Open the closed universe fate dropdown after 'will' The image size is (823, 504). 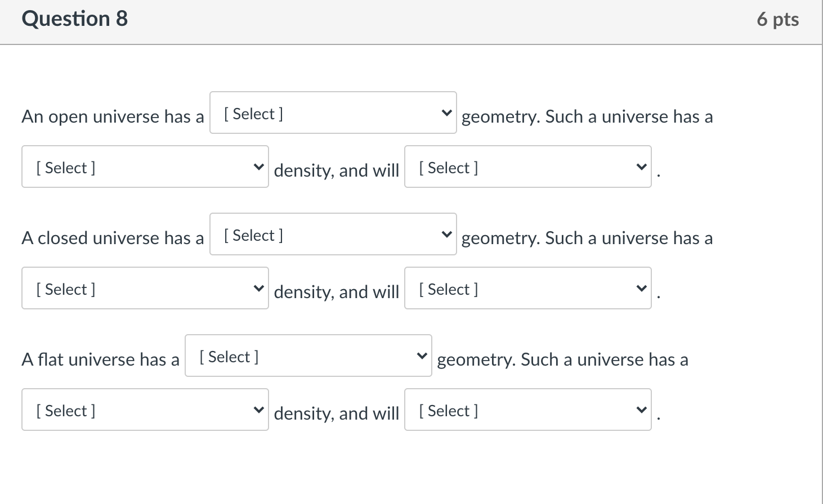coord(527,289)
